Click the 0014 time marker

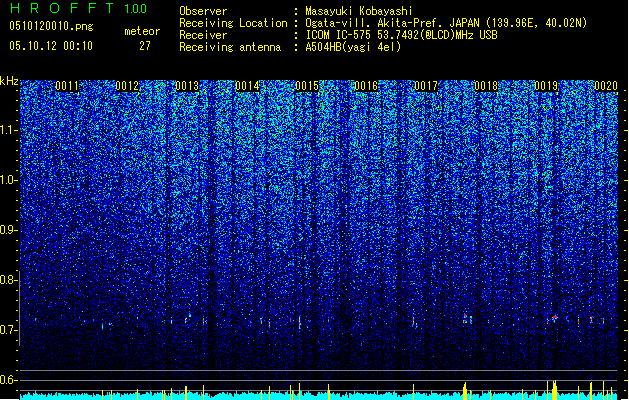247,86
